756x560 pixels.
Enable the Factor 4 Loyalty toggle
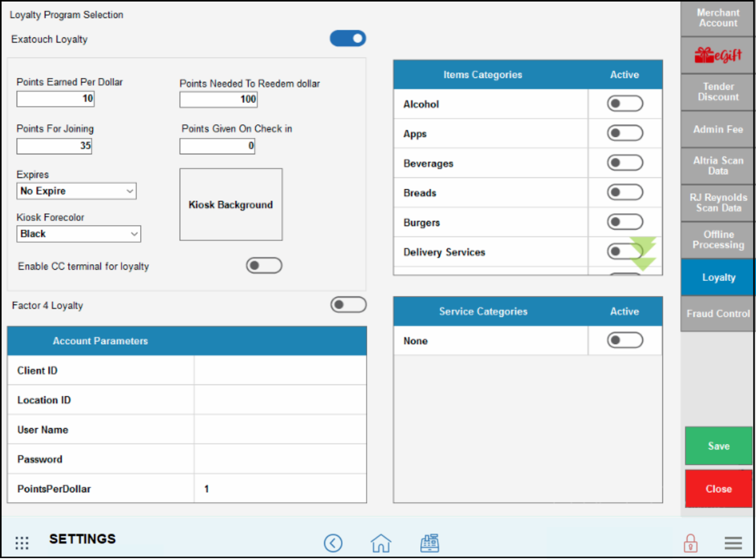tap(348, 305)
